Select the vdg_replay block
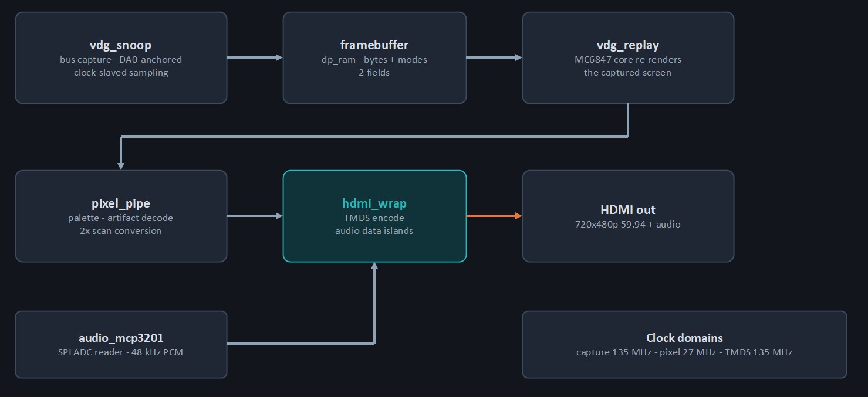868x397 pixels. tap(628, 58)
